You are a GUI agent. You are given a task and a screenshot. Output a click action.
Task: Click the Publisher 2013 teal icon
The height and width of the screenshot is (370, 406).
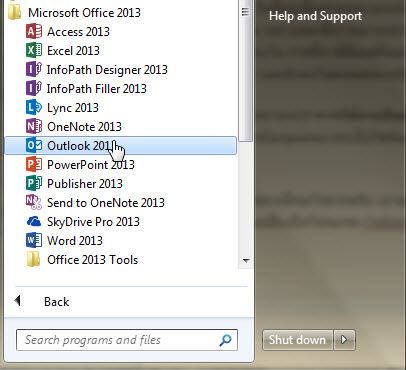tap(34, 184)
